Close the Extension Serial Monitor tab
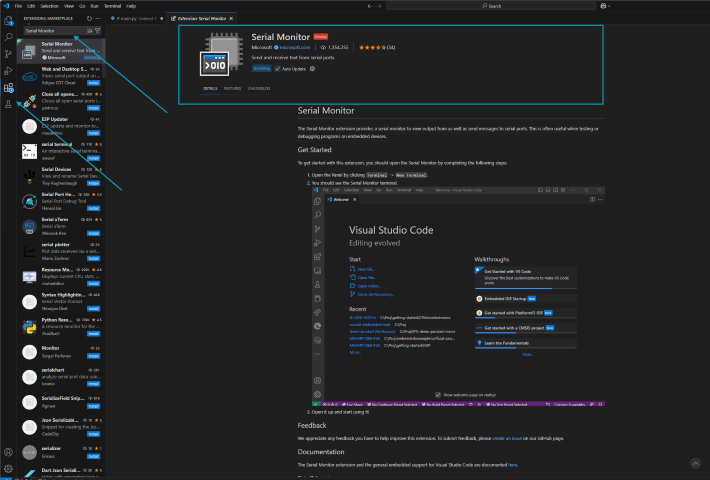 pyautogui.click(x=231, y=19)
